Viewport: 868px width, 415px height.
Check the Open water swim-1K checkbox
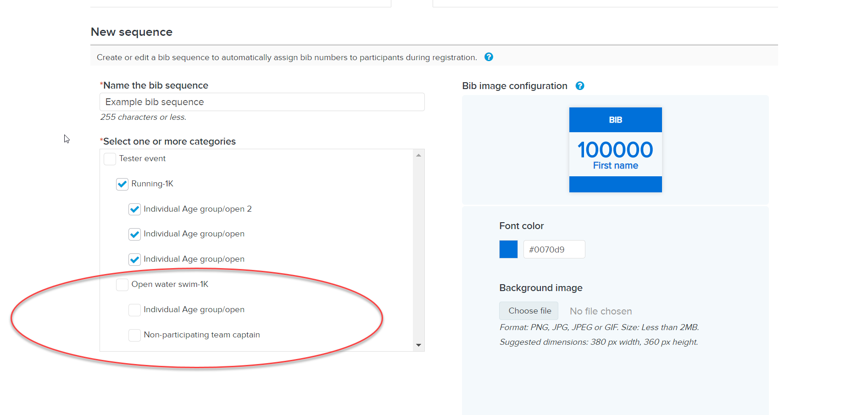point(122,285)
